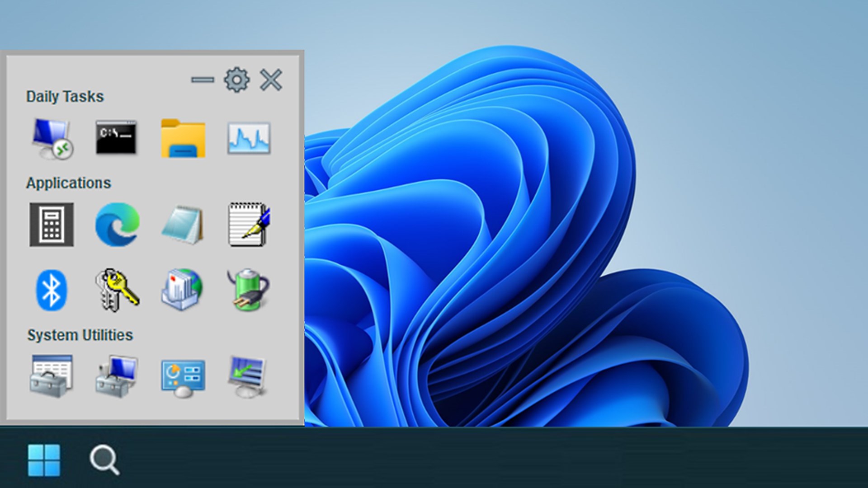Open the mail and globe icon
The height and width of the screenshot is (488, 868).
(182, 290)
